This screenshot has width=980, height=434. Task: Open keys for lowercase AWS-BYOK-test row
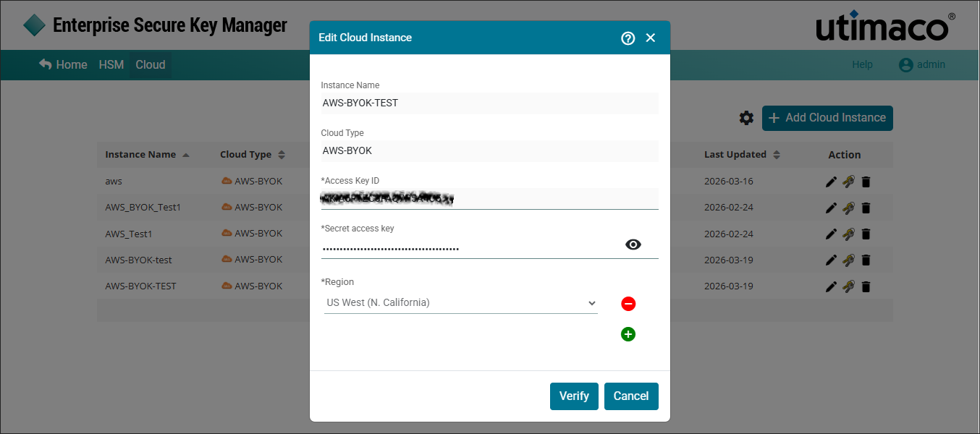(848, 260)
